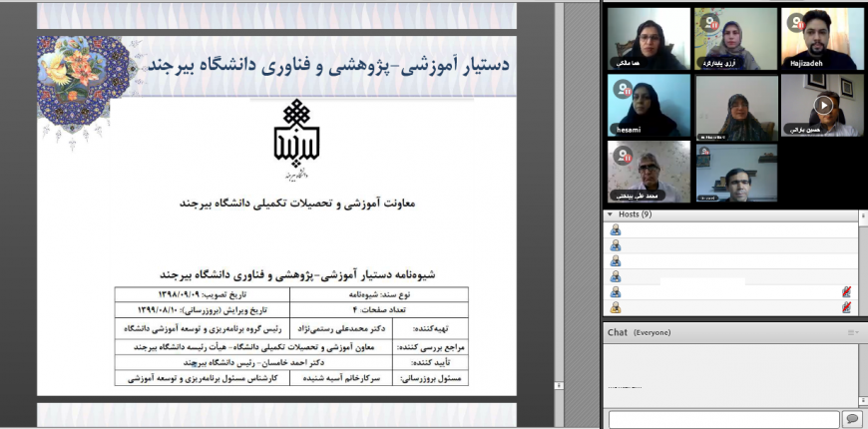This screenshot has width=868, height=429.
Task: Open the Chat pod options menu
Action: click(853, 332)
